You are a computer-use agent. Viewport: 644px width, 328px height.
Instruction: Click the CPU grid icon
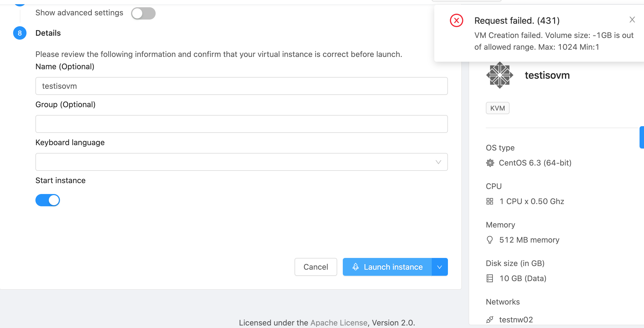[490, 201]
